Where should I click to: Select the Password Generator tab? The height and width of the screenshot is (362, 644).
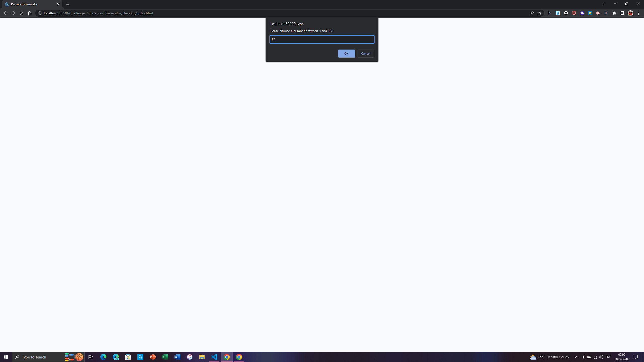tap(30, 4)
